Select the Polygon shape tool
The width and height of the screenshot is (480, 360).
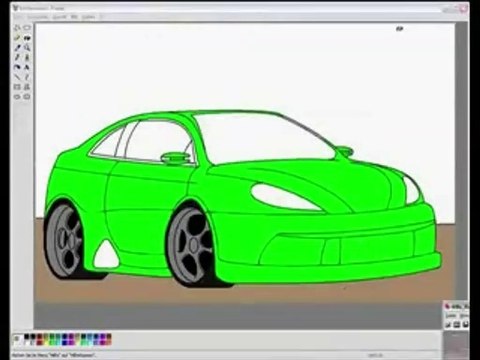click(27, 87)
